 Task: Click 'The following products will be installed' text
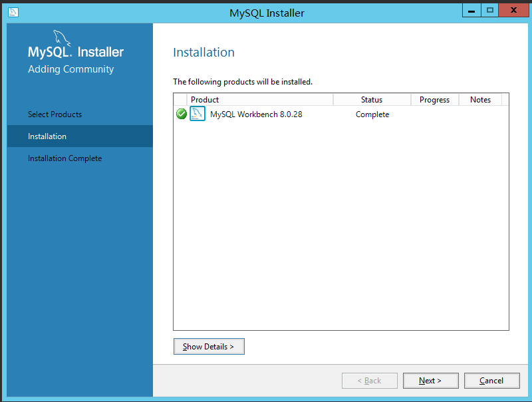click(243, 82)
